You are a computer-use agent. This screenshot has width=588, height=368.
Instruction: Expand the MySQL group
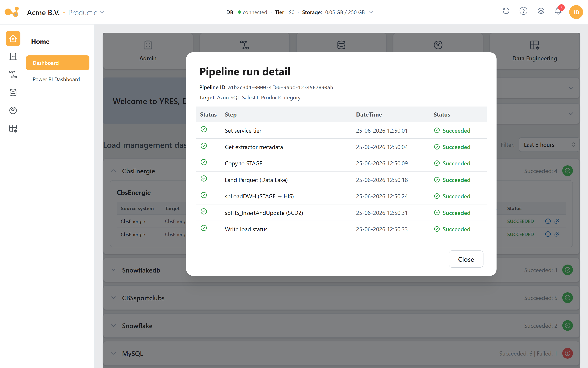[x=114, y=353]
